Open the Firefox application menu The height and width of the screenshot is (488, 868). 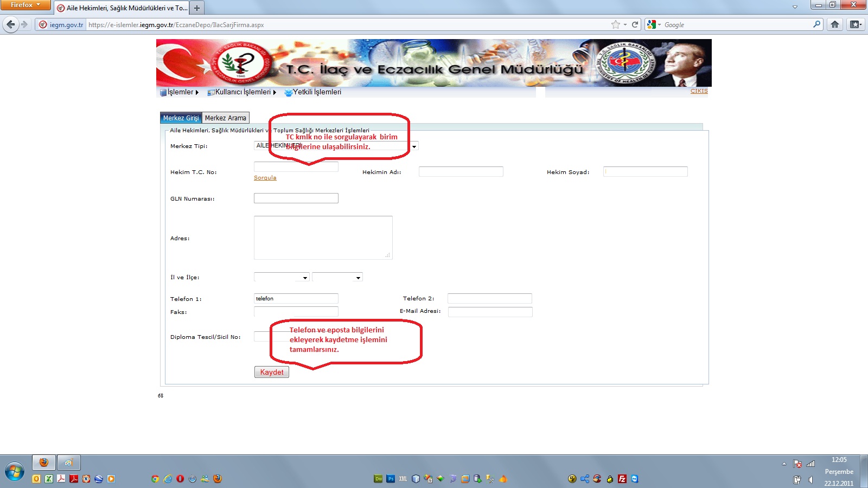pos(25,5)
